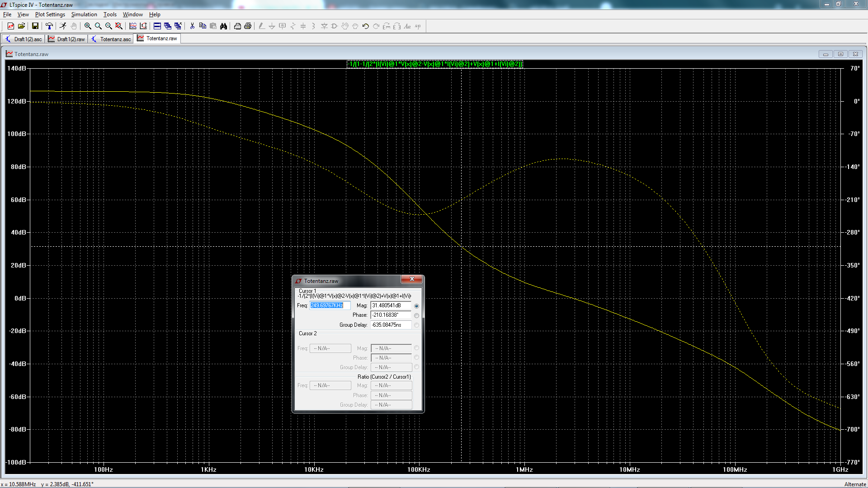Viewport: 868px width, 488px height.
Task: Click the Cursor 1 Freq input field
Action: point(330,306)
